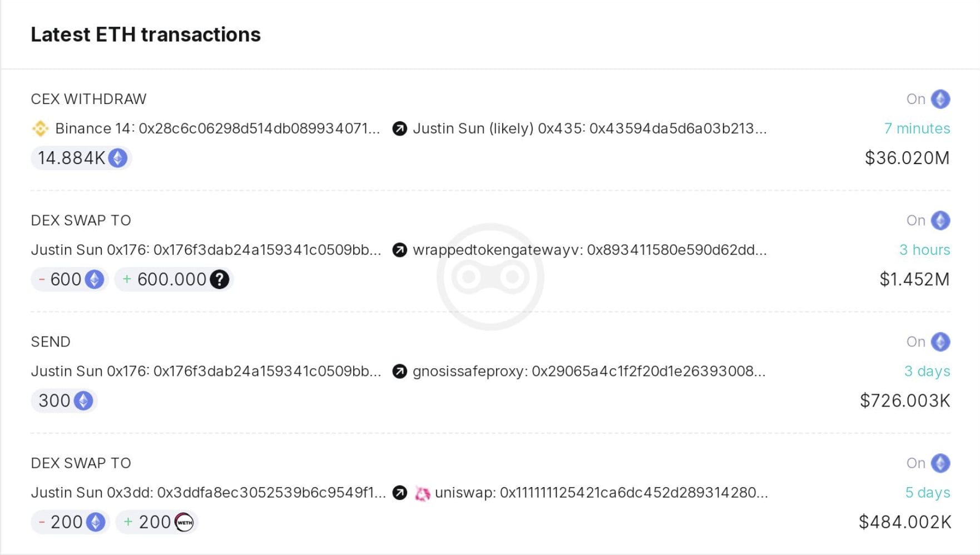The height and width of the screenshot is (555, 980).
Task: Click the Binance logo icon
Action: 40,129
